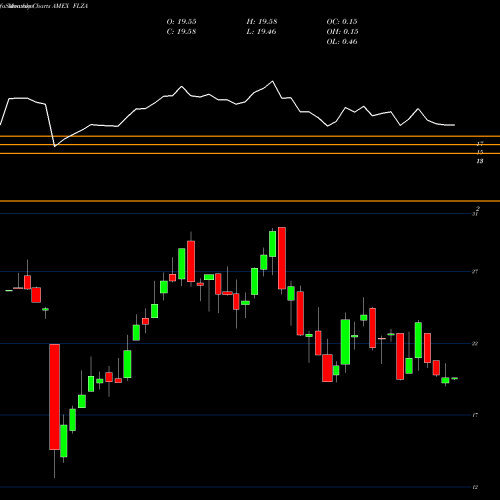Click the 'OL: 0.46' value
Image resolution: width=500 pixels, height=500 pixels.
tap(342, 42)
